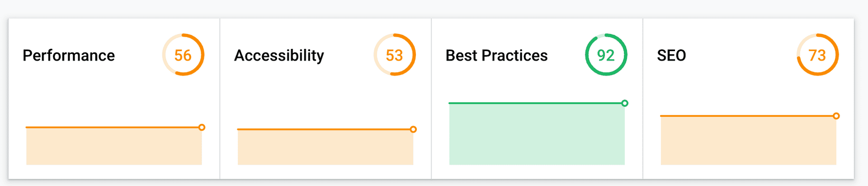This screenshot has height=186, width=868.
Task: Click the orange Performance trend line
Action: click(112, 128)
